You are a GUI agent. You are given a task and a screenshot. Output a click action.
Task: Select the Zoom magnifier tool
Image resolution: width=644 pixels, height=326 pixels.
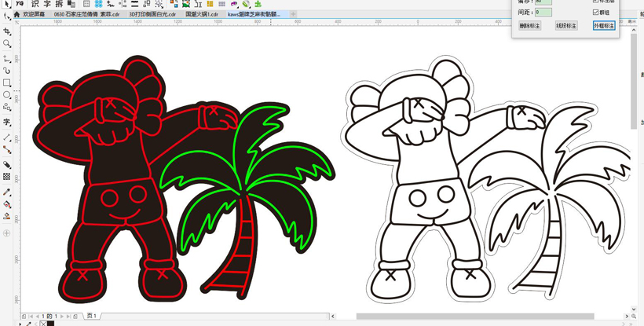tap(6, 43)
